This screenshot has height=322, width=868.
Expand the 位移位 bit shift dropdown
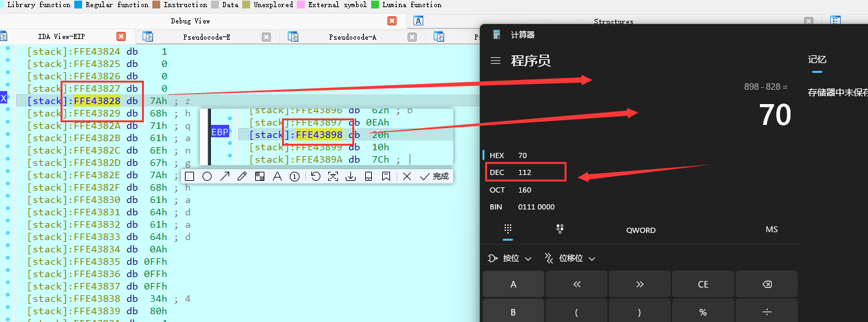tap(569, 258)
